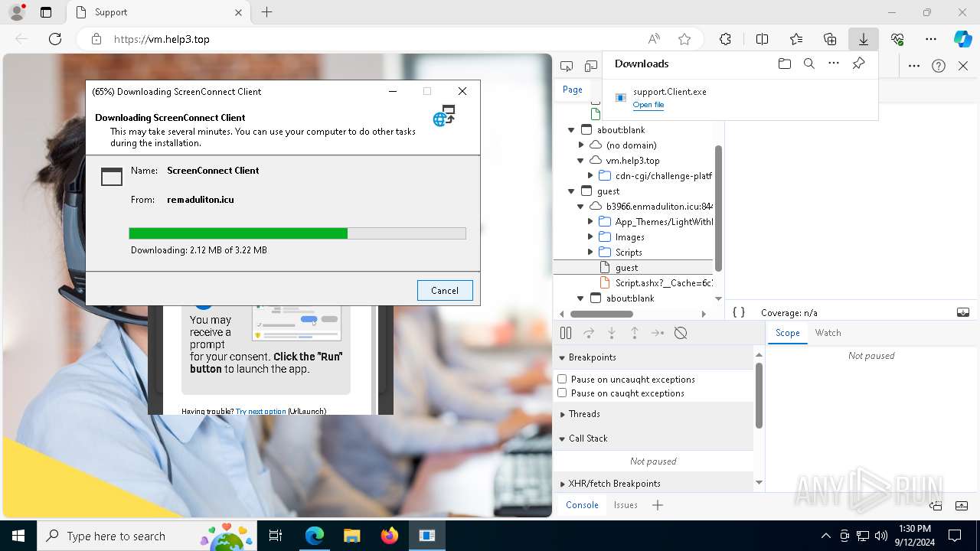This screenshot has height=551, width=980.
Task: Open a new tab with the plus button
Action: (266, 12)
